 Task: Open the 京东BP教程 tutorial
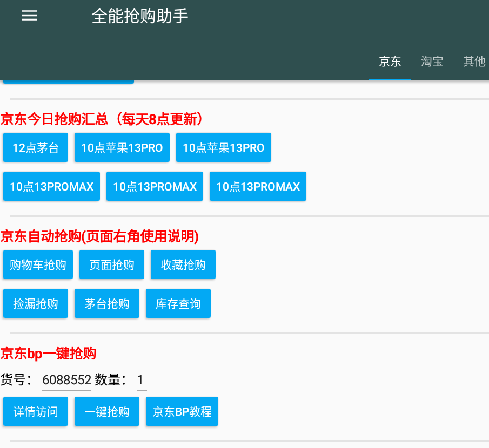click(182, 411)
